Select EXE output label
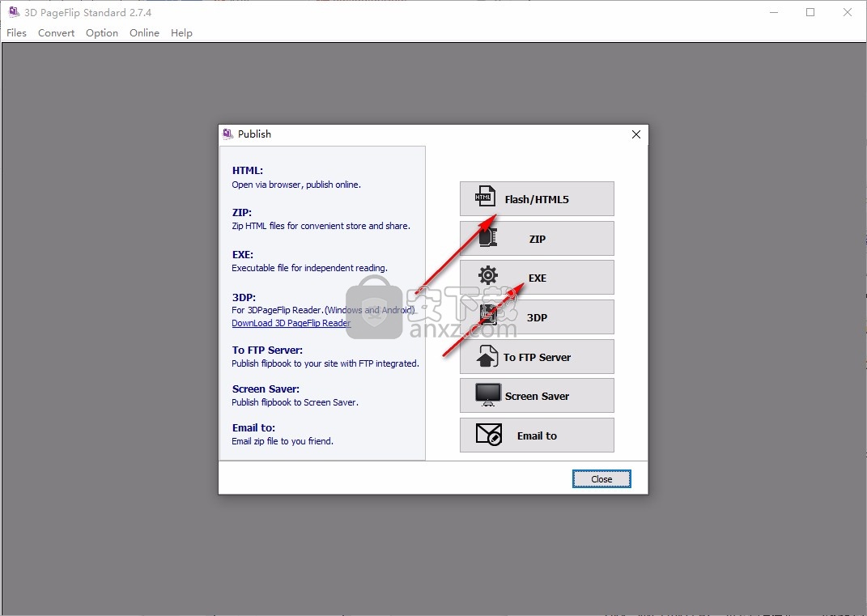867x616 pixels. point(538,278)
